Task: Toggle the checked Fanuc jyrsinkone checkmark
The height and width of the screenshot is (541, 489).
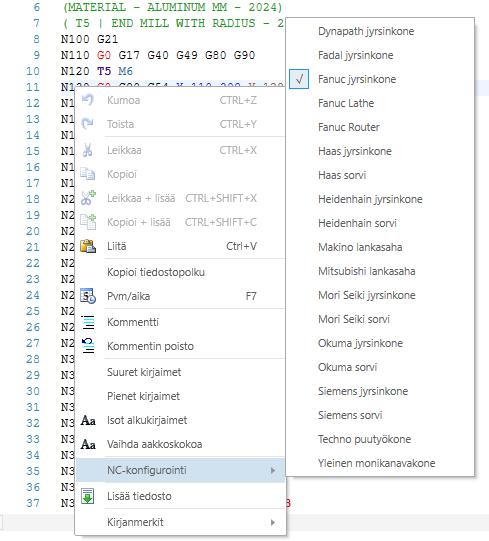Action: (299, 79)
